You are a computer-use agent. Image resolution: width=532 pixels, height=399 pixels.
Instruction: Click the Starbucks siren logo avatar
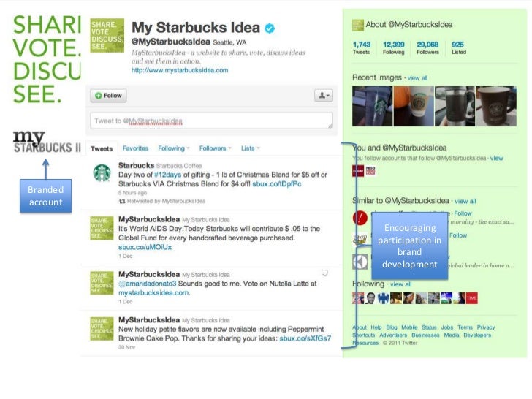click(x=102, y=173)
